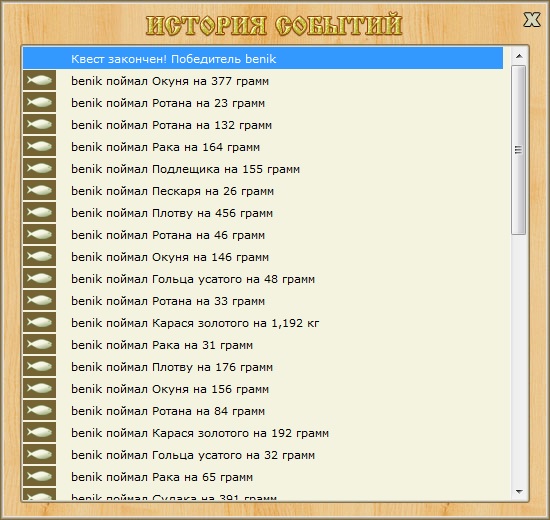Select entry Пескаря на 26 грамм
The height and width of the screenshot is (520, 550).
263,191
